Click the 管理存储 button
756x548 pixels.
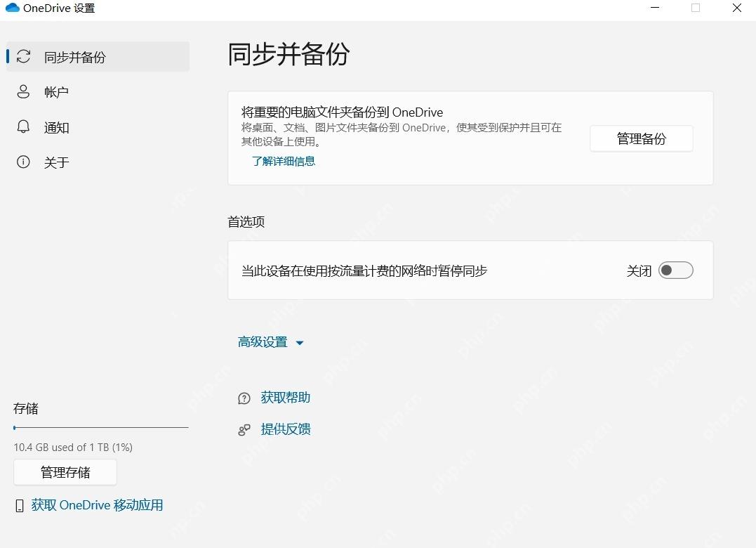(x=65, y=472)
